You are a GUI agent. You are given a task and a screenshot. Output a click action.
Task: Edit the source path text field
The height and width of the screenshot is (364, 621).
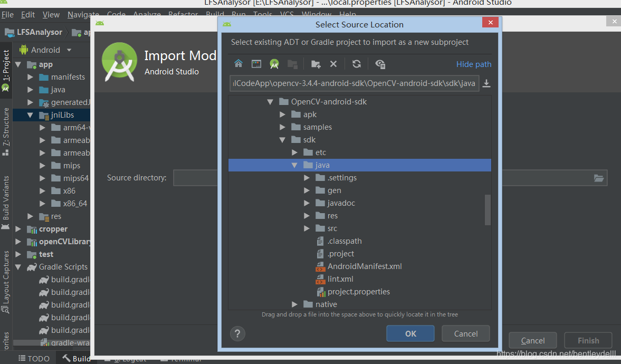pos(354,83)
